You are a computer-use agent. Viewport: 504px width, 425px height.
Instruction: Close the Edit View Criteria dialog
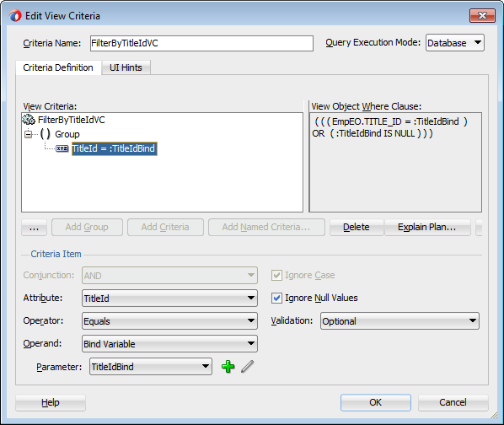482,15
